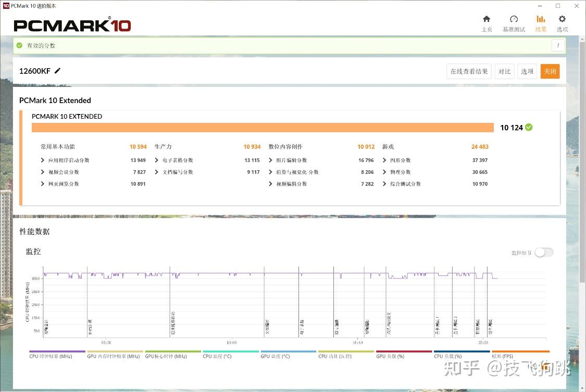
Task: Click the 生产力 score 10 934
Action: (x=252, y=147)
